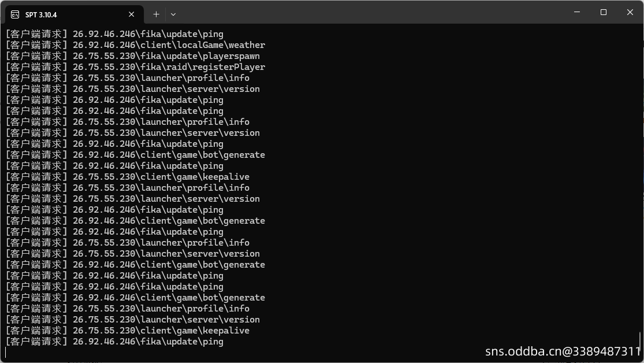
Task: Click the last client\game\keepalive log entry
Action: tap(127, 331)
